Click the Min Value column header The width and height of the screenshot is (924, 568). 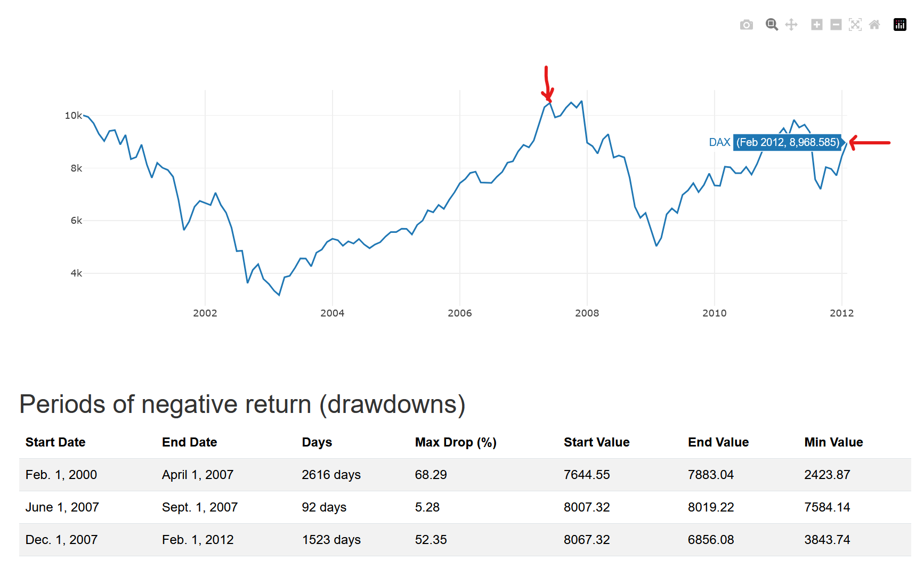833,442
